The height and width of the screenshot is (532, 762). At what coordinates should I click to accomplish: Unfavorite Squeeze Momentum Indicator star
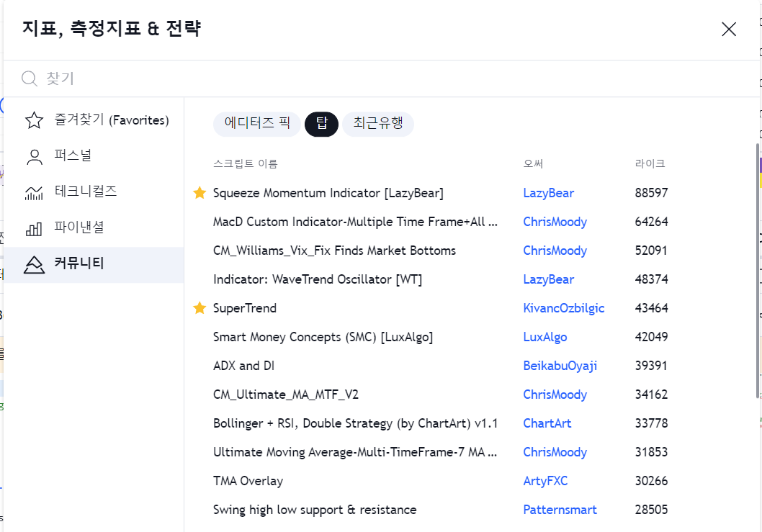point(200,192)
